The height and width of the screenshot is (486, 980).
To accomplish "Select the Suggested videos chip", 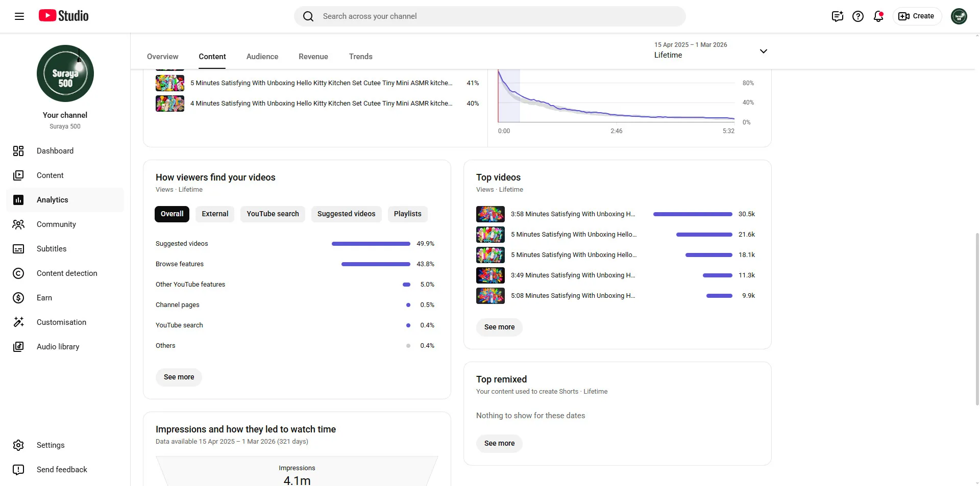I will coord(346,214).
